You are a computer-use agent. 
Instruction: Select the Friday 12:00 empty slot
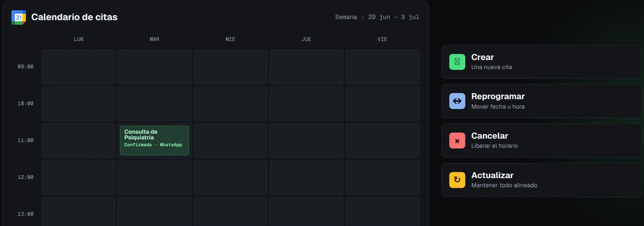tap(382, 177)
